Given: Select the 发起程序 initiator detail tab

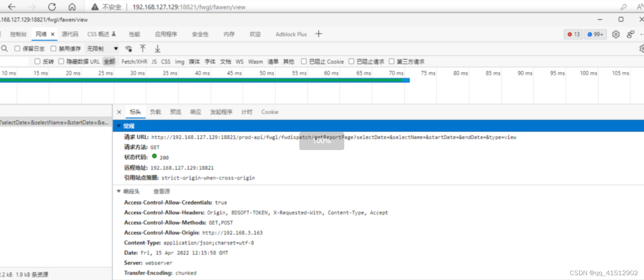Looking at the screenshot, I should [x=221, y=112].
